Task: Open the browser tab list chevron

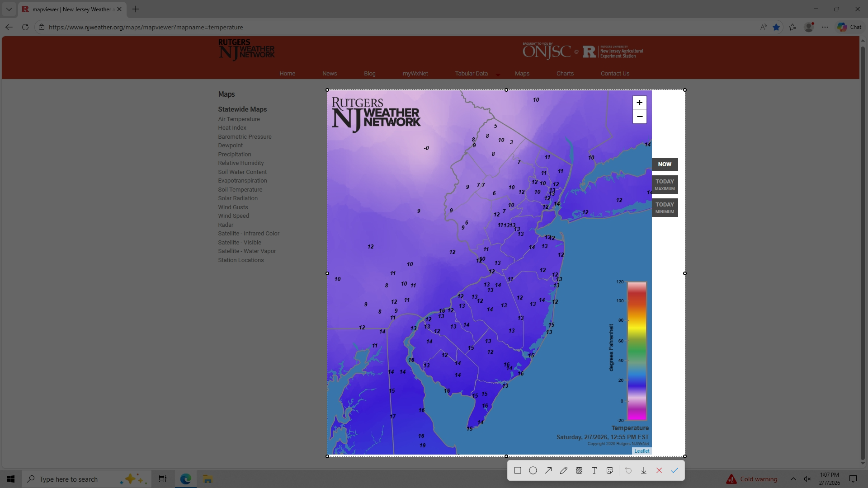Action: point(9,9)
